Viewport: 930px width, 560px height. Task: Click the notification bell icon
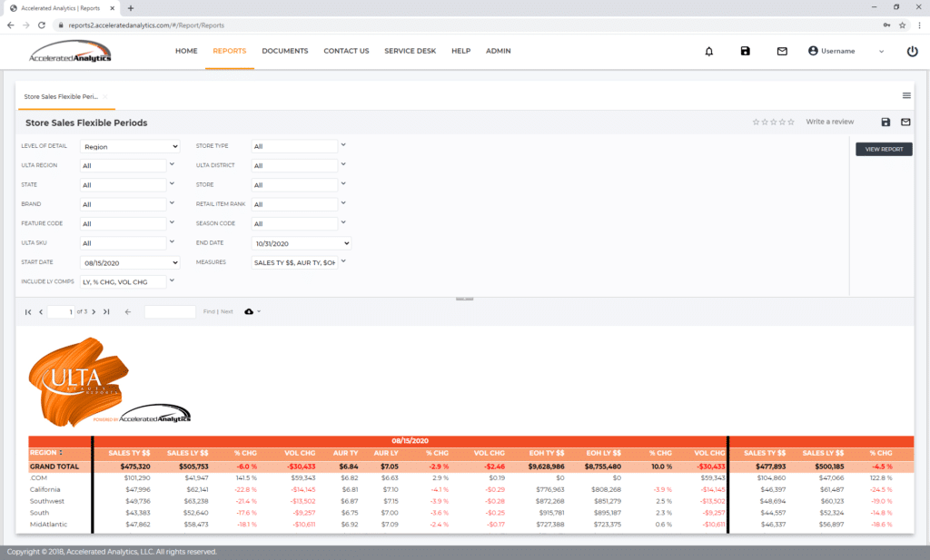[x=709, y=51]
